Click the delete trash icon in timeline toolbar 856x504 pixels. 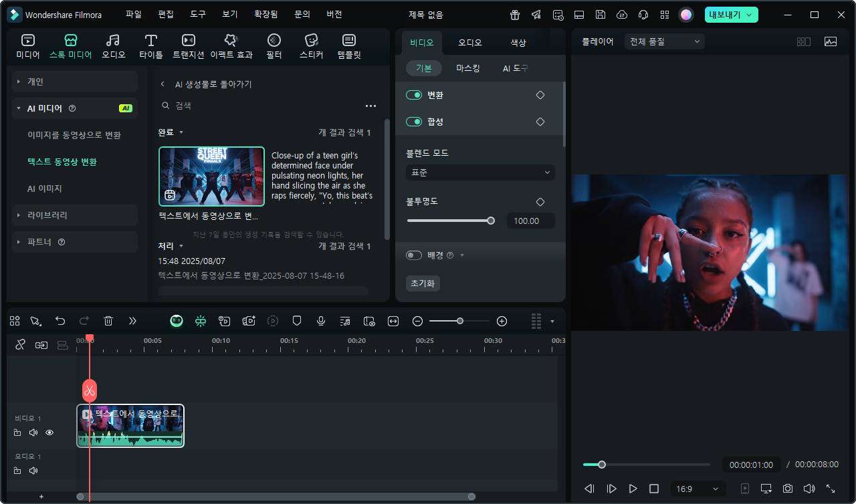tap(108, 321)
